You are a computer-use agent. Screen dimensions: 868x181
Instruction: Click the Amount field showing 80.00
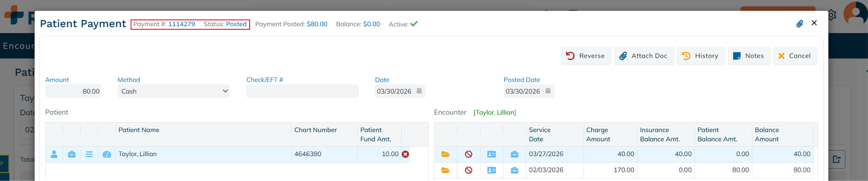click(x=73, y=91)
